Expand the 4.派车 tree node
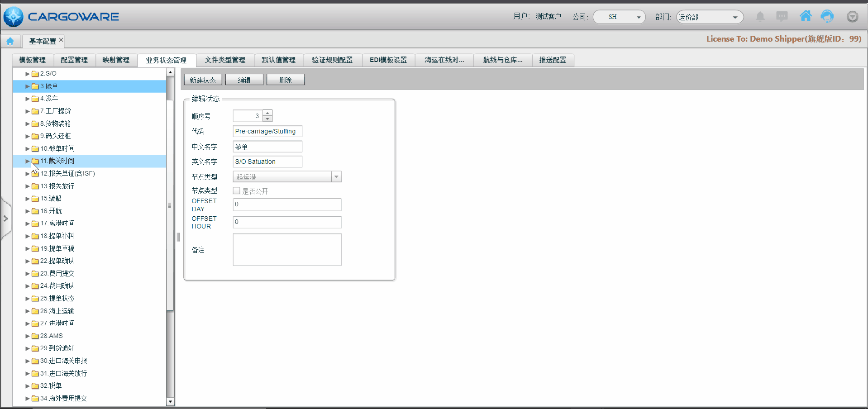The height and width of the screenshot is (409, 868). pos(27,99)
